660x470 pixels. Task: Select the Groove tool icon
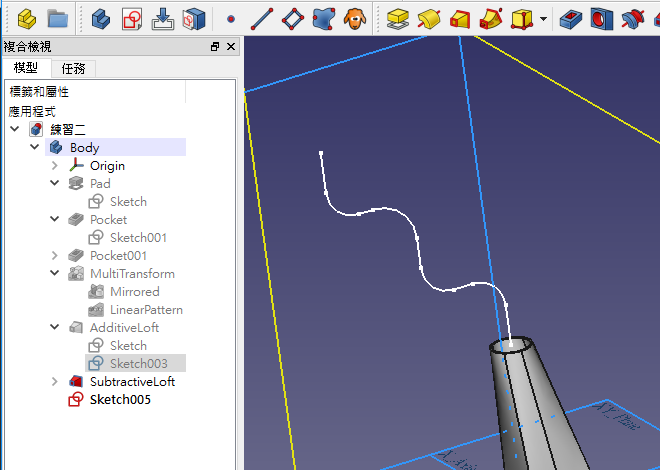coord(633,19)
